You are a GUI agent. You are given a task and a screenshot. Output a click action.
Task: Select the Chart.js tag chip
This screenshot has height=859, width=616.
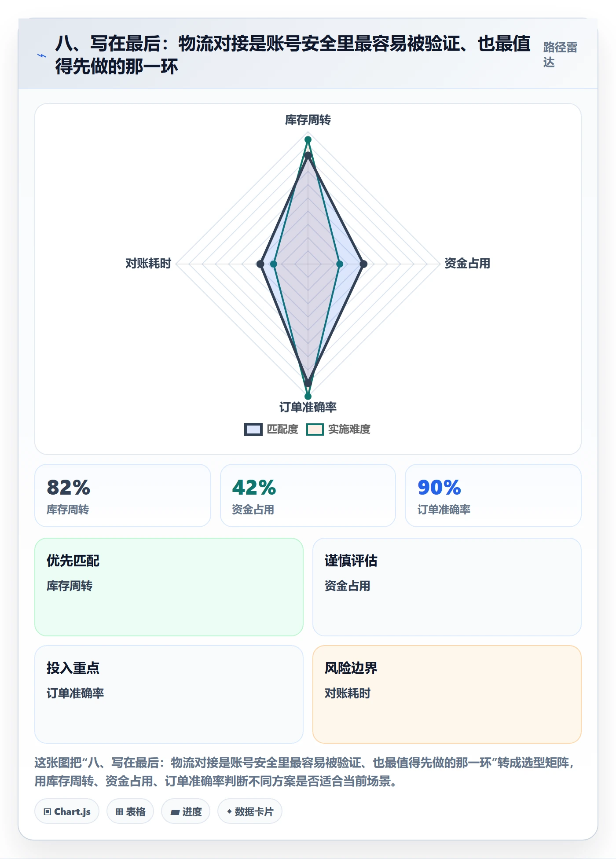(x=67, y=811)
